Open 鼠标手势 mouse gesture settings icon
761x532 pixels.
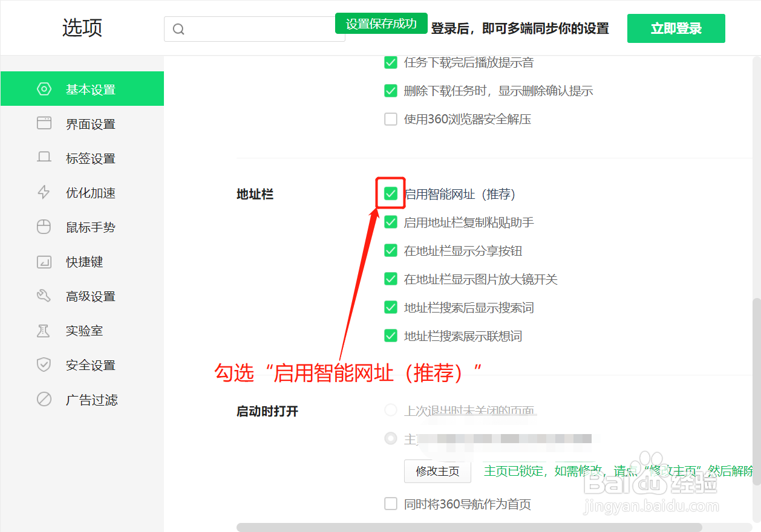tap(44, 227)
